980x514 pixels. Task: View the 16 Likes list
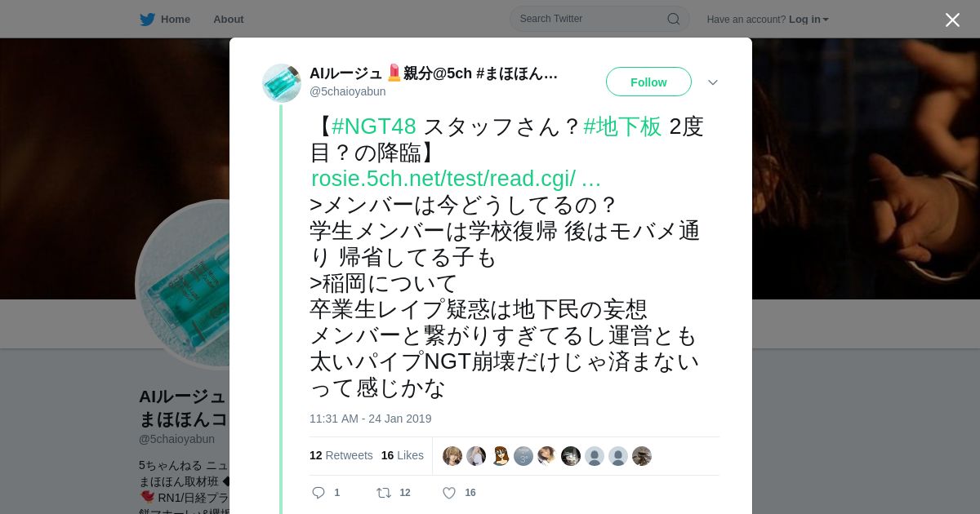coord(403,455)
